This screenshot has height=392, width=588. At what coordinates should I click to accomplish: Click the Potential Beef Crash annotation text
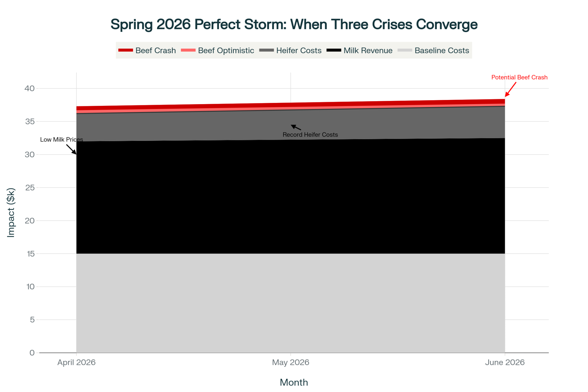click(519, 77)
